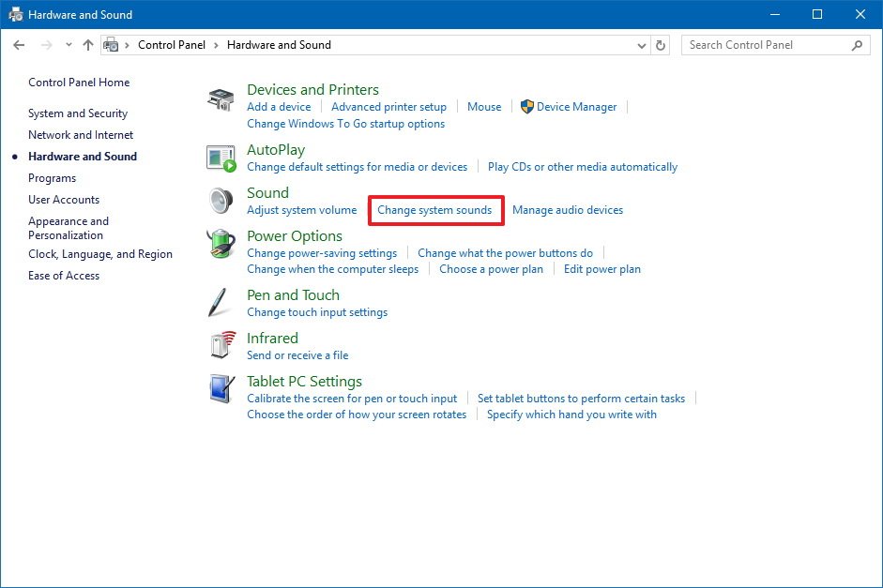Open Manage audio devices
Viewport: 883px width, 588px height.
[567, 210]
